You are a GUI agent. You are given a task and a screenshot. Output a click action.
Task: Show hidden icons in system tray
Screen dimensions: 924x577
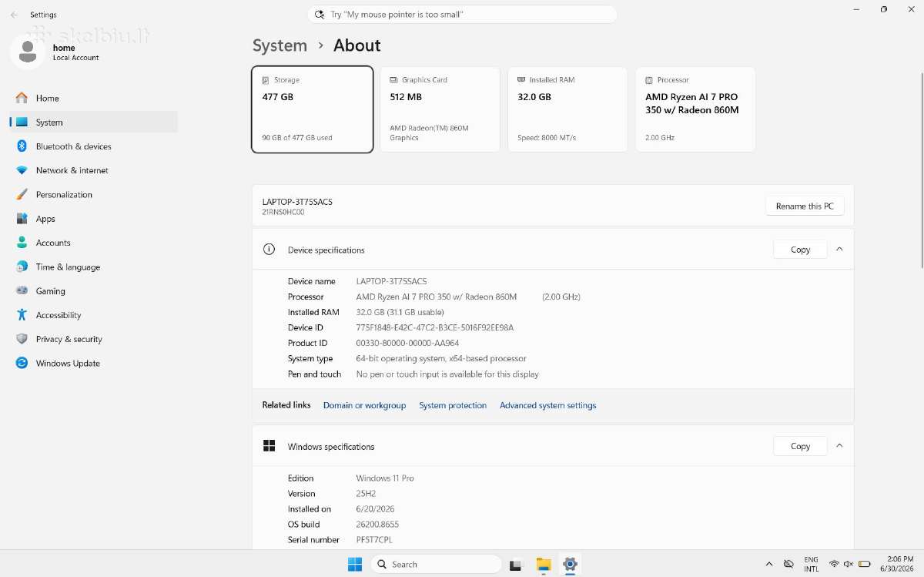point(768,564)
